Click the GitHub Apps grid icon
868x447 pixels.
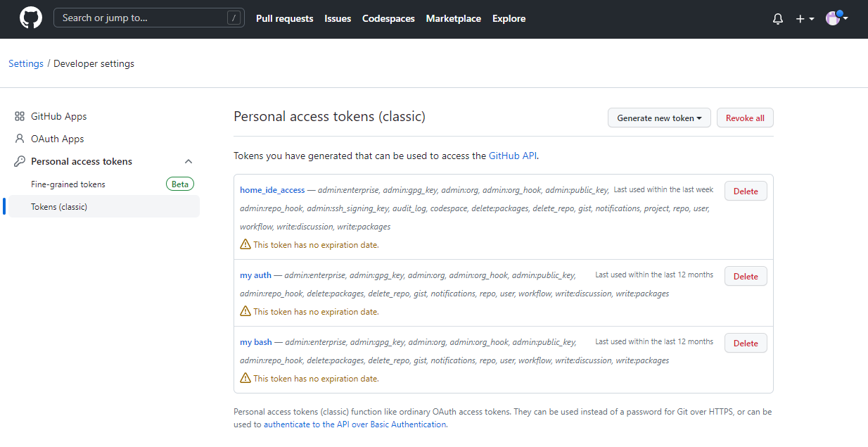tap(20, 116)
